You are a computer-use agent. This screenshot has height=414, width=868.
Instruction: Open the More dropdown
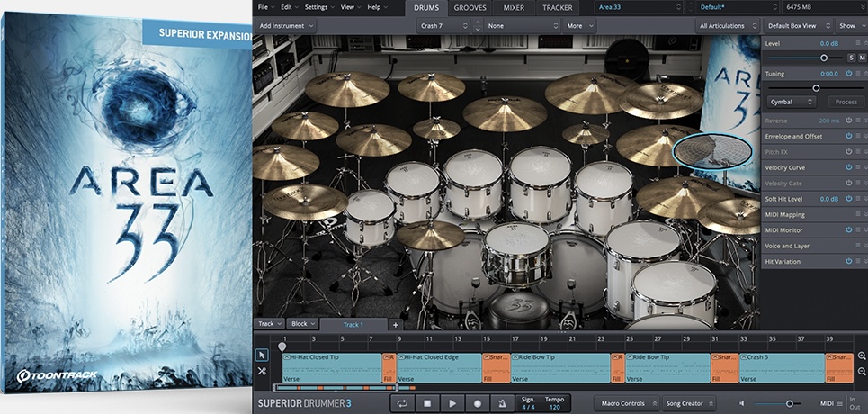point(579,25)
